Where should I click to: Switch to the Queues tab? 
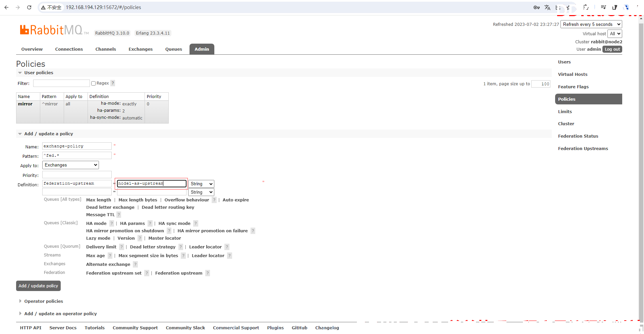point(173,49)
